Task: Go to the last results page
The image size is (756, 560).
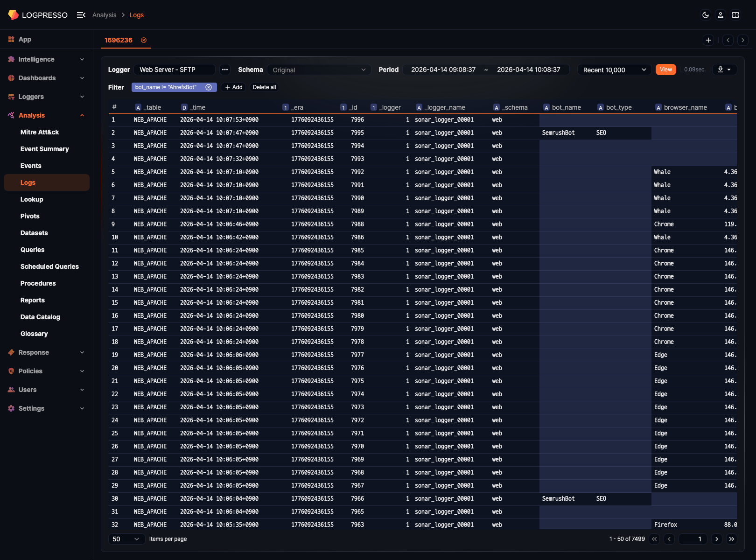Action: click(732, 539)
